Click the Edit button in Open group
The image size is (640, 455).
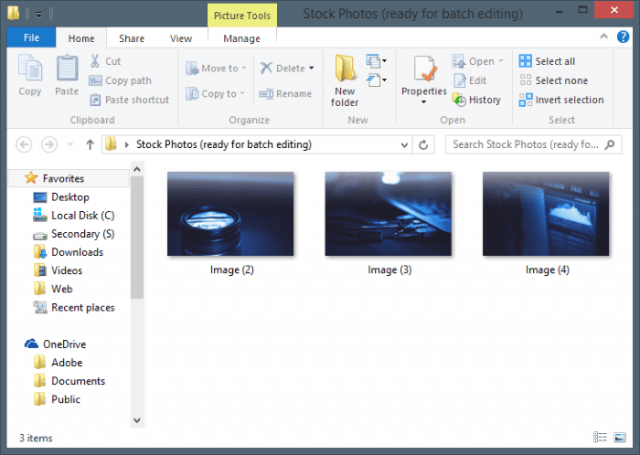click(x=470, y=80)
